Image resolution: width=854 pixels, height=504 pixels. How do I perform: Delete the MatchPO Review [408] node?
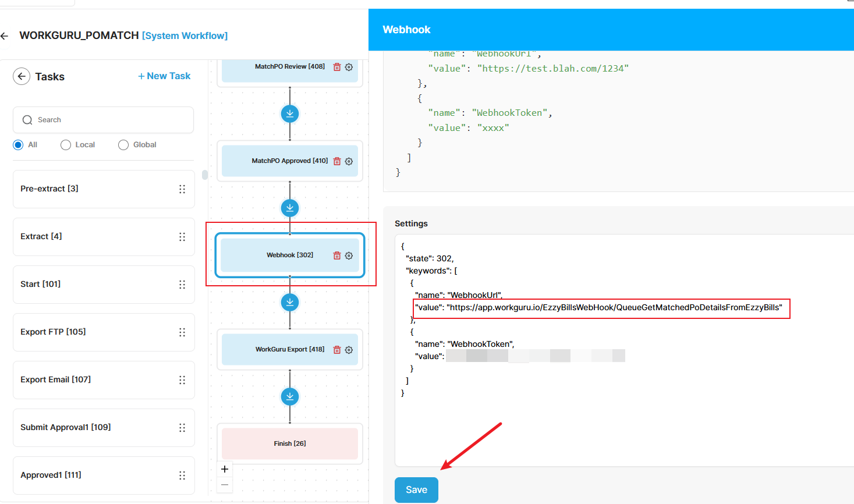pyautogui.click(x=336, y=67)
